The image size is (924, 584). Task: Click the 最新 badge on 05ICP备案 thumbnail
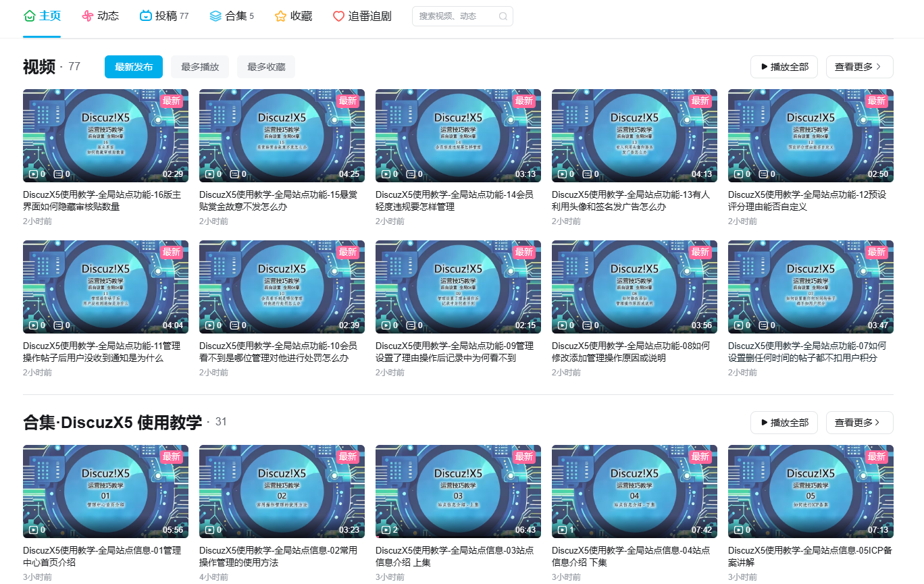coord(877,456)
